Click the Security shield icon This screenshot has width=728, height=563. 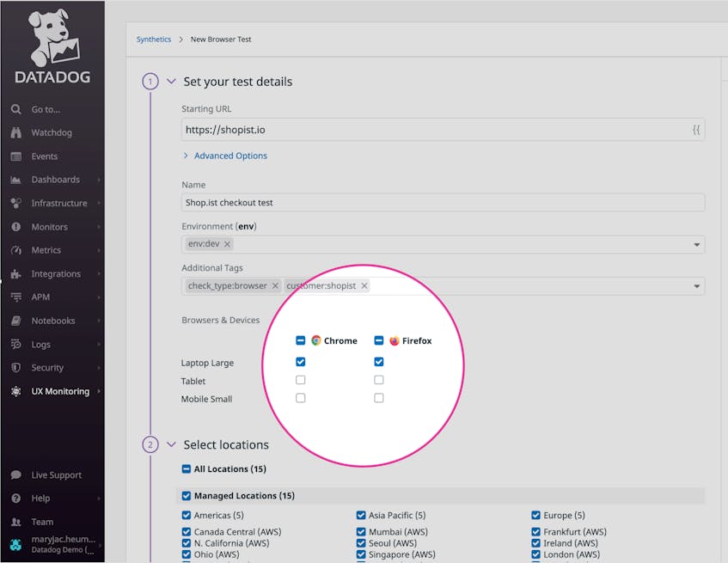click(x=15, y=368)
